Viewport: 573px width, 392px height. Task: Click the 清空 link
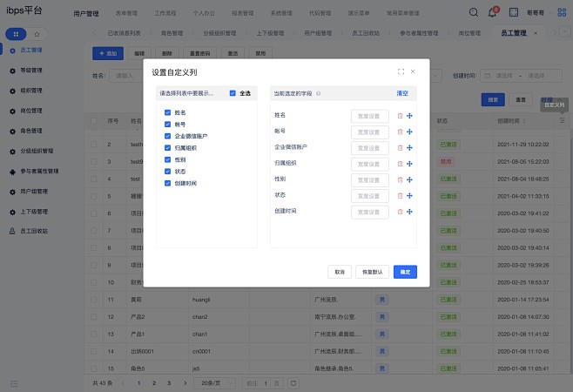(402, 93)
